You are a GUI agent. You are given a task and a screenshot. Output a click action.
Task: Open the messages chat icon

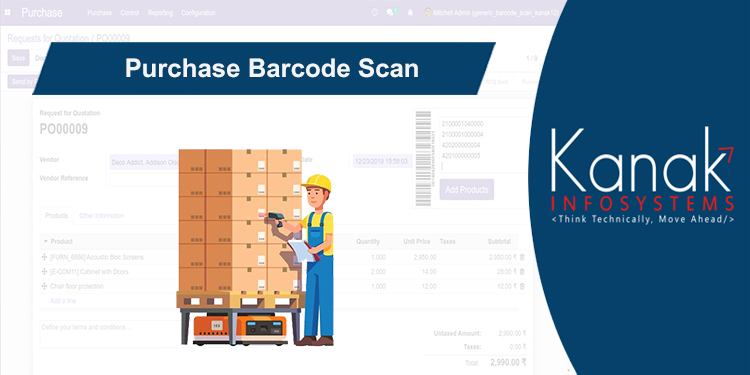pyautogui.click(x=391, y=12)
